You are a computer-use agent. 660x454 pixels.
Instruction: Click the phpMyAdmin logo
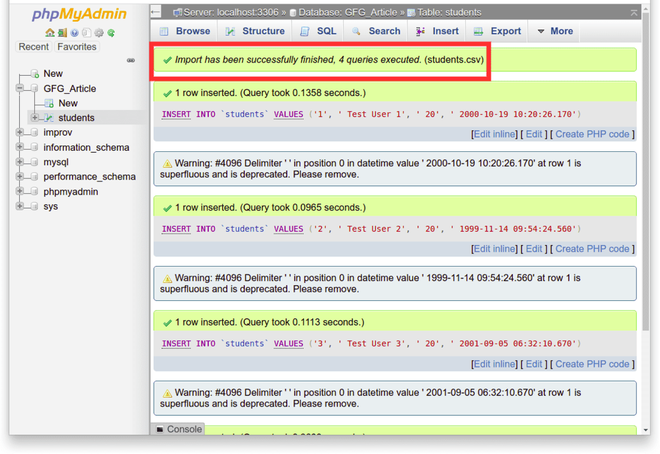pos(79,14)
